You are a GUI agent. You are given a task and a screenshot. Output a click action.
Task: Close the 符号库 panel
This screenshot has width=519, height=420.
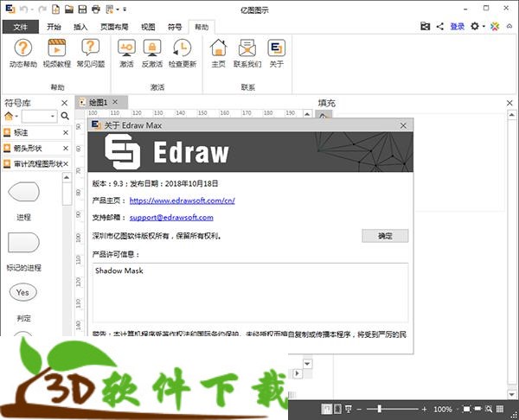click(x=65, y=103)
